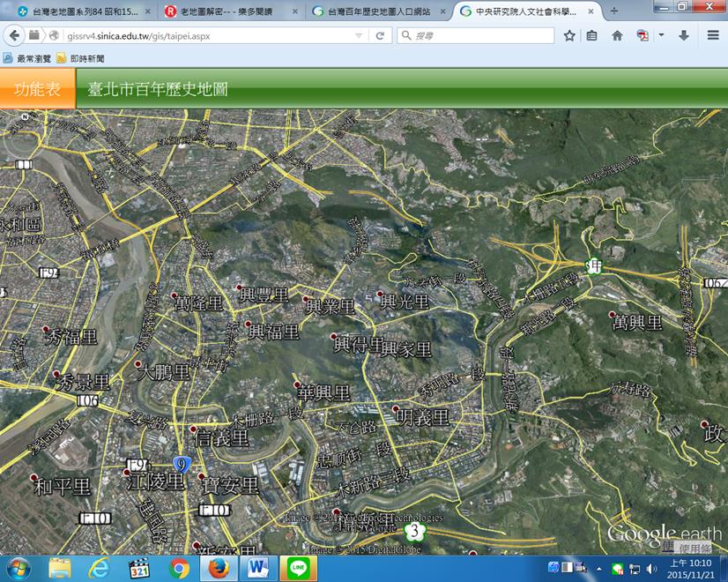Select the 興業里 placemark label
The width and height of the screenshot is (728, 582).
point(330,307)
